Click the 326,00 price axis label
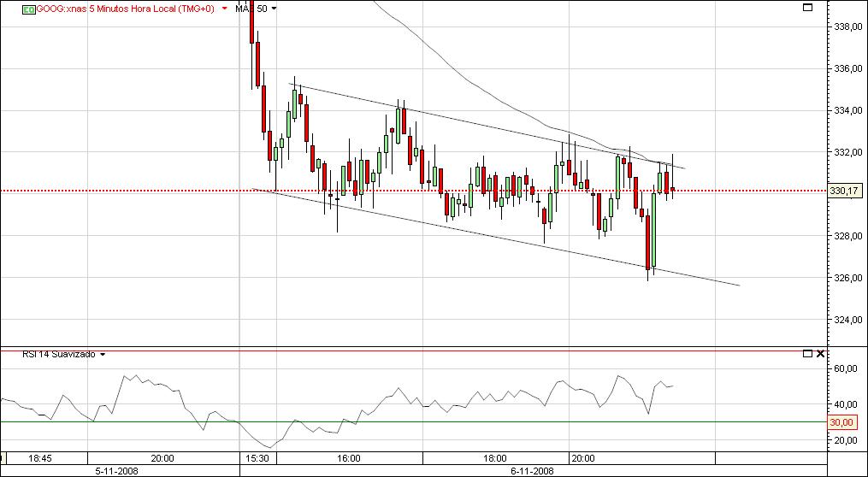Image resolution: width=868 pixels, height=477 pixels. (847, 278)
